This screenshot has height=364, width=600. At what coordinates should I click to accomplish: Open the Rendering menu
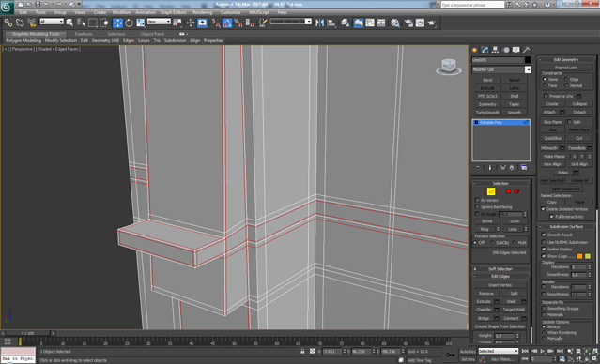pyautogui.click(x=203, y=12)
